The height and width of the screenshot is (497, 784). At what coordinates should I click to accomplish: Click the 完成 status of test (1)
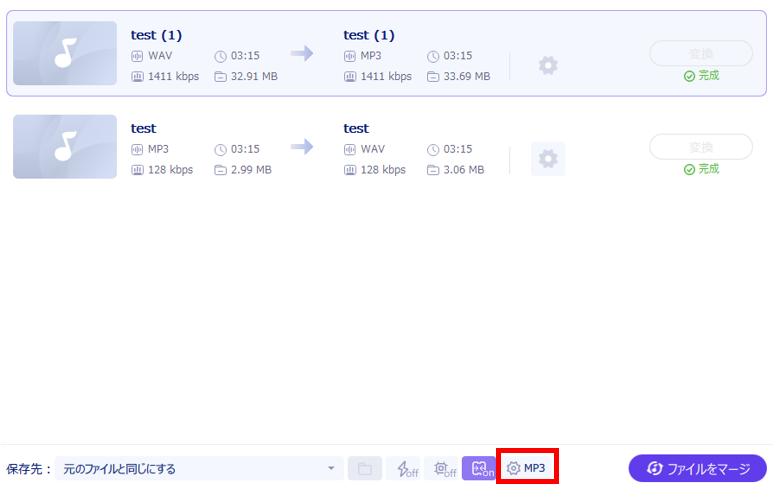(702, 76)
